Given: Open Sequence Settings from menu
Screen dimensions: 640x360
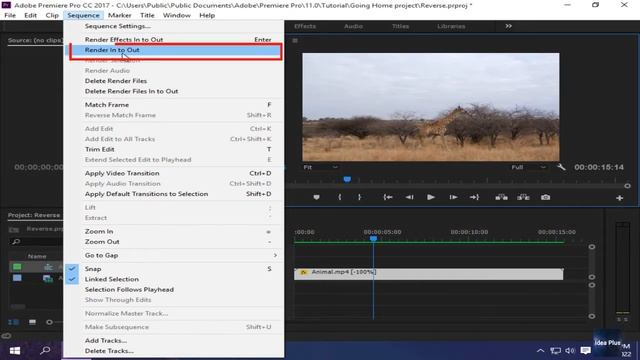Looking at the screenshot, I should (174, 26).
